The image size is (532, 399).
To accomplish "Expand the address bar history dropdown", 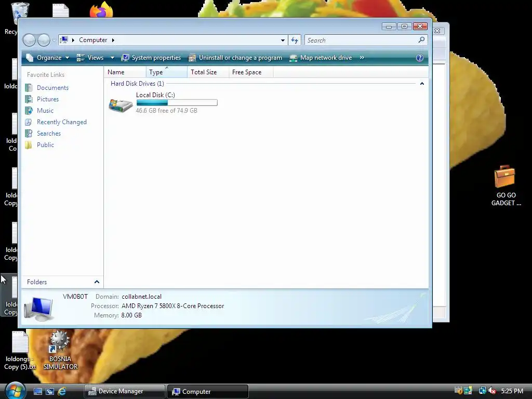I will coord(283,41).
